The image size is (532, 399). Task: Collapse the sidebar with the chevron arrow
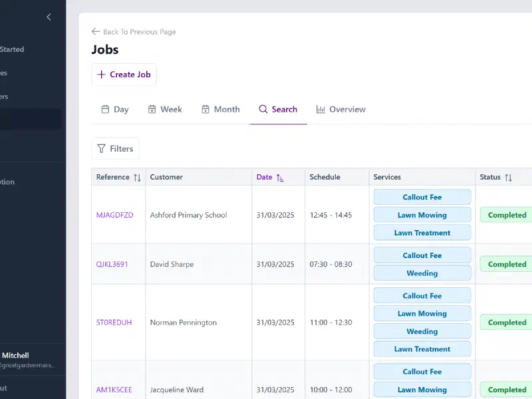click(x=49, y=17)
